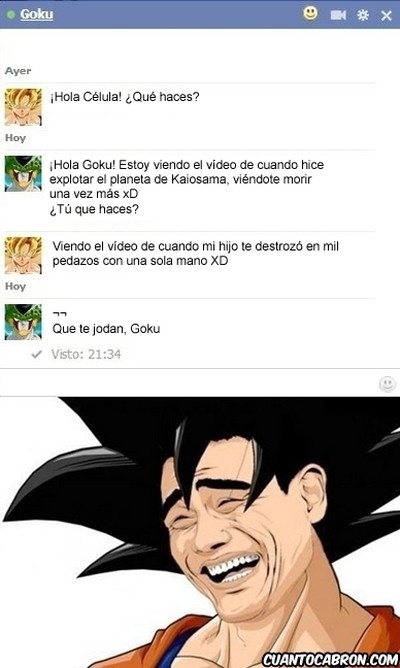Open emoticon picker beside the message box
Screen dimensions: 400x668
pyautogui.click(x=387, y=384)
